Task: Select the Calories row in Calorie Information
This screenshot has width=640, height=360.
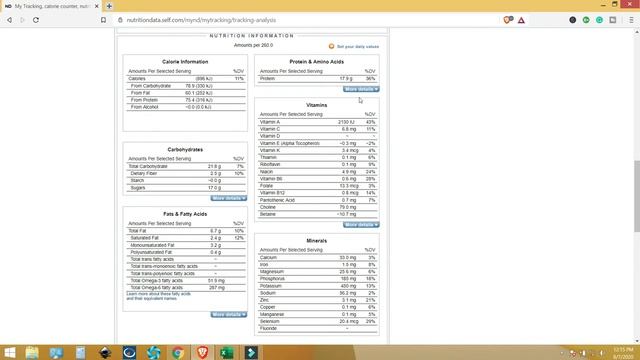Action: coord(186,78)
